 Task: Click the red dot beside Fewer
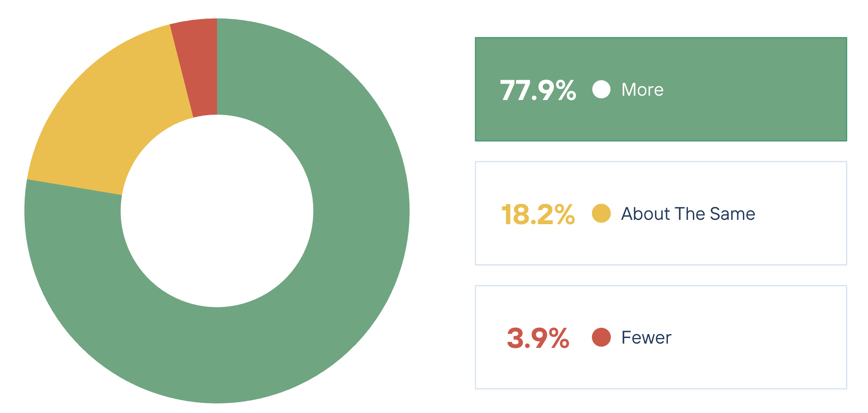click(601, 337)
